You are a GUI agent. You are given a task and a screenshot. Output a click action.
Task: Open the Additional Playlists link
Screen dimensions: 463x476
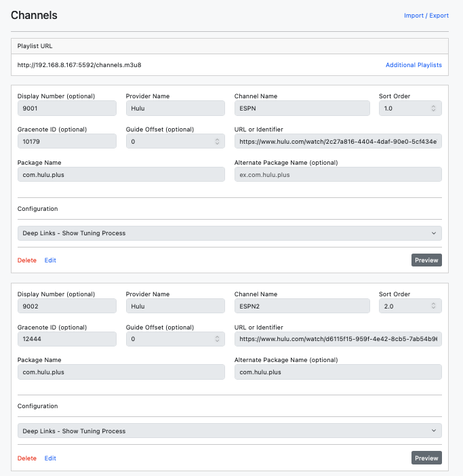[414, 65]
